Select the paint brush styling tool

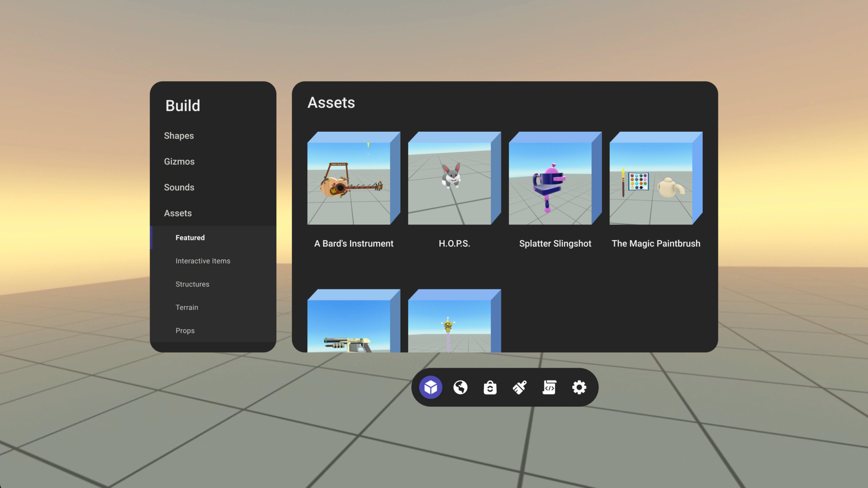click(520, 387)
